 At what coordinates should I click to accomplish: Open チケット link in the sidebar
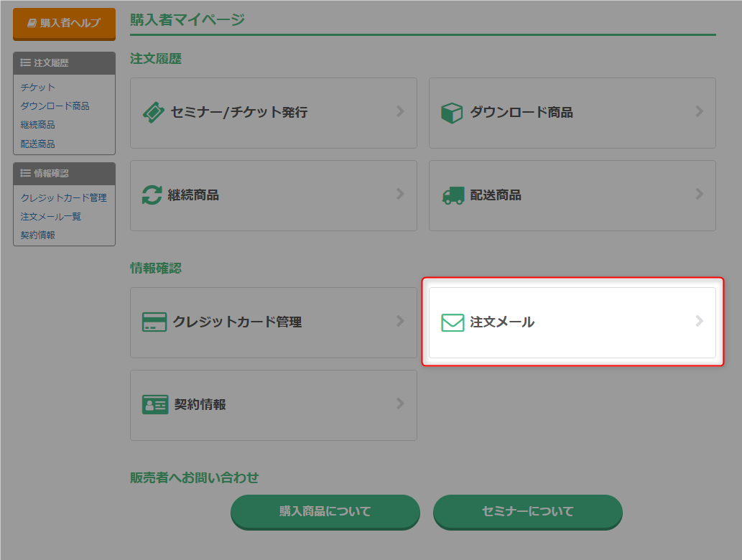point(38,88)
